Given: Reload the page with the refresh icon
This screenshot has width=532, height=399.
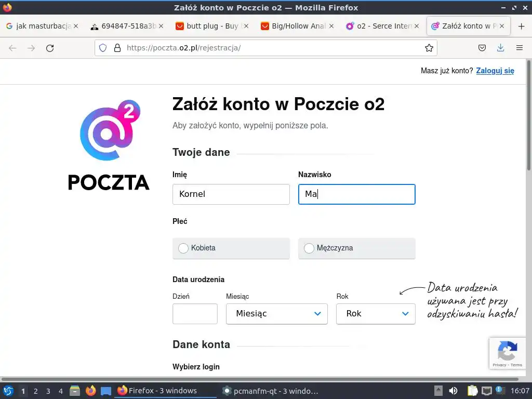Looking at the screenshot, I should pos(50,48).
